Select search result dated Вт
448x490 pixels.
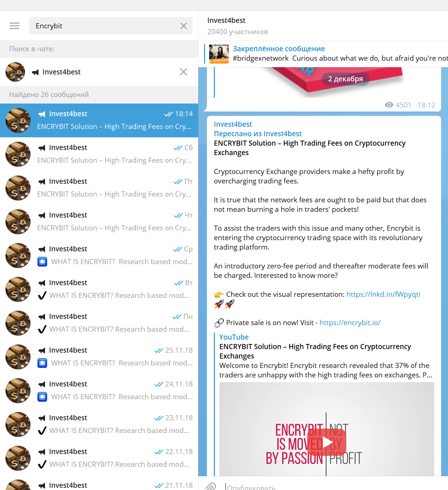tap(99, 289)
